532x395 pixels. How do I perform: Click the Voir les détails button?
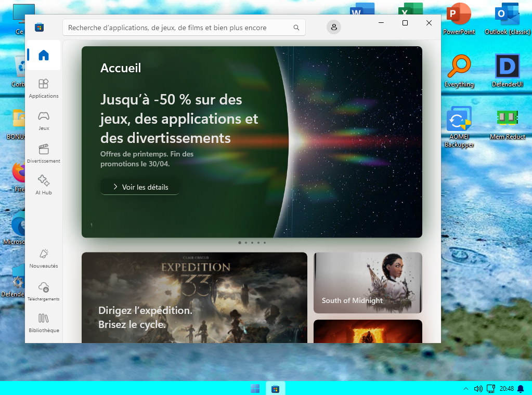pyautogui.click(x=140, y=187)
